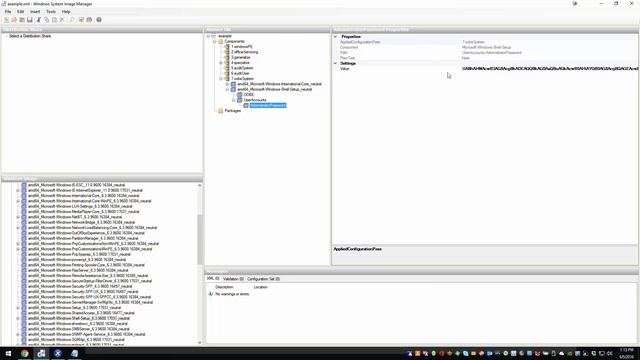Click the New Answer File toolbar icon

[6, 20]
